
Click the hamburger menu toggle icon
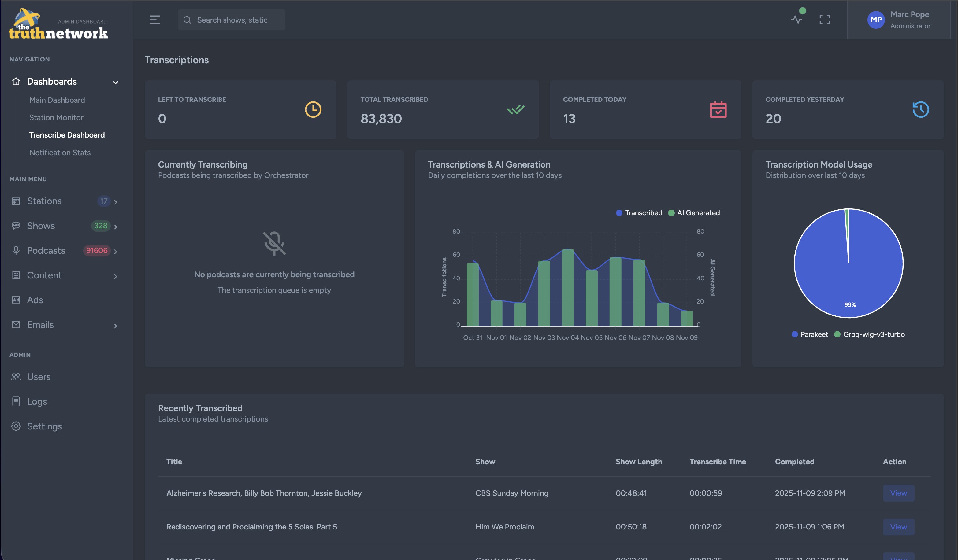154,20
